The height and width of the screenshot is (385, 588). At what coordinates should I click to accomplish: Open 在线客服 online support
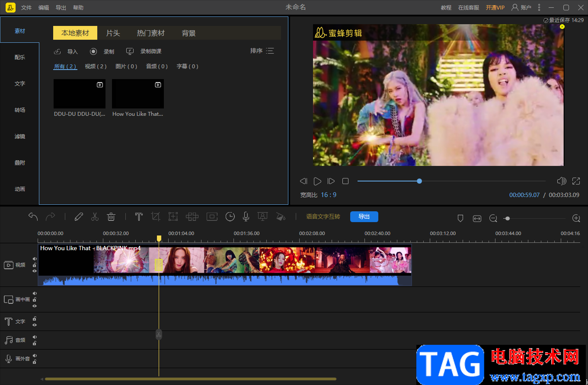click(x=469, y=8)
